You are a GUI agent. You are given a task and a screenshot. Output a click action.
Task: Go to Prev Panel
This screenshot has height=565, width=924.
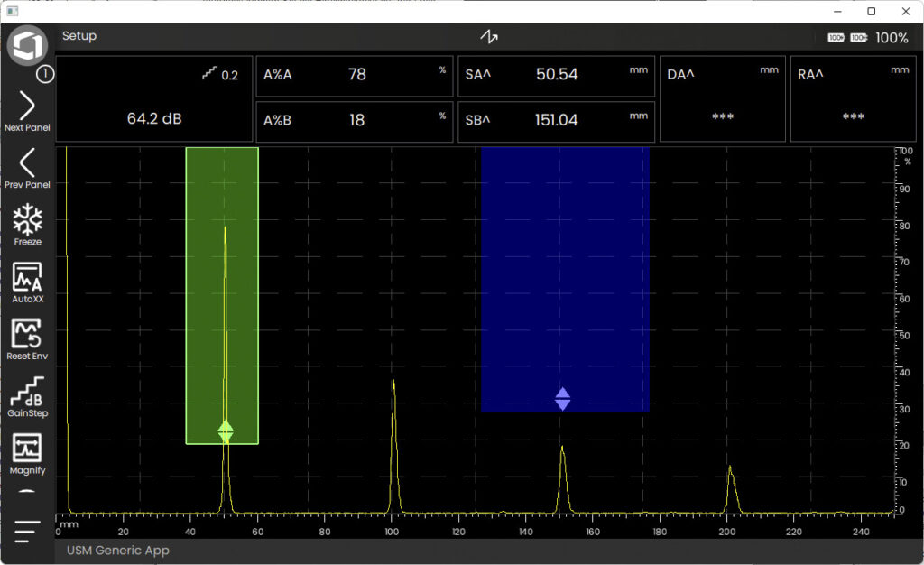[27, 169]
